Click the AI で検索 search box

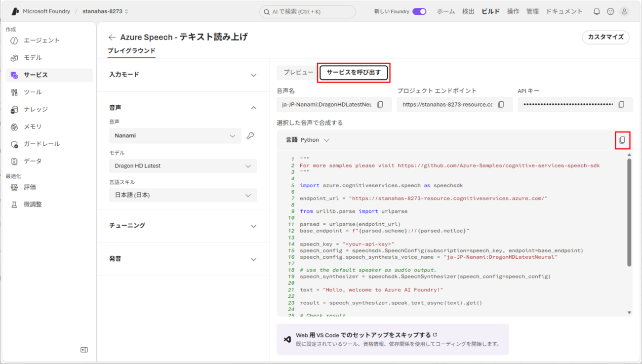click(x=307, y=11)
